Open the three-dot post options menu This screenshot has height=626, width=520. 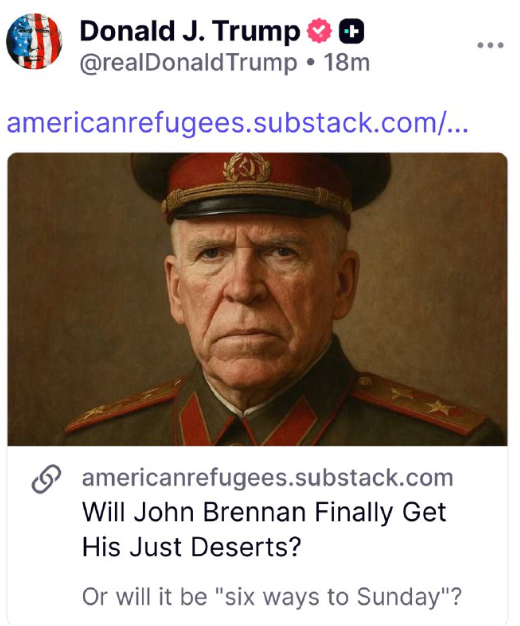[x=490, y=45]
